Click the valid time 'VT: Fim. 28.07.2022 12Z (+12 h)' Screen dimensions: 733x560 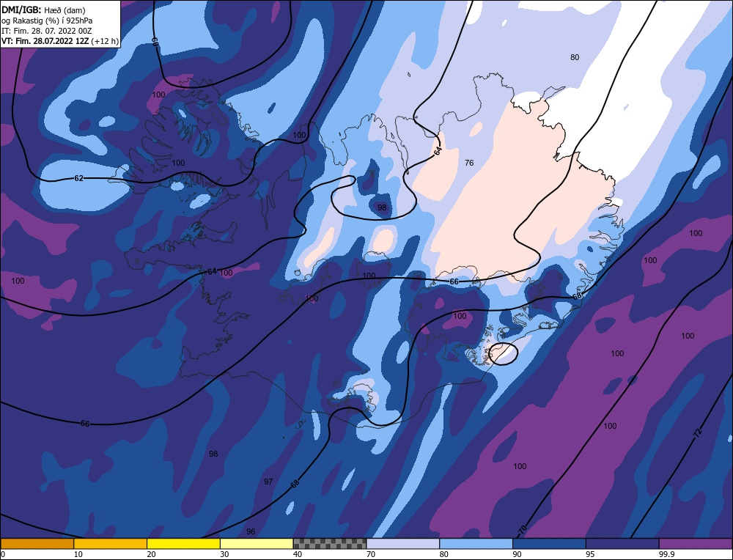tap(60, 41)
